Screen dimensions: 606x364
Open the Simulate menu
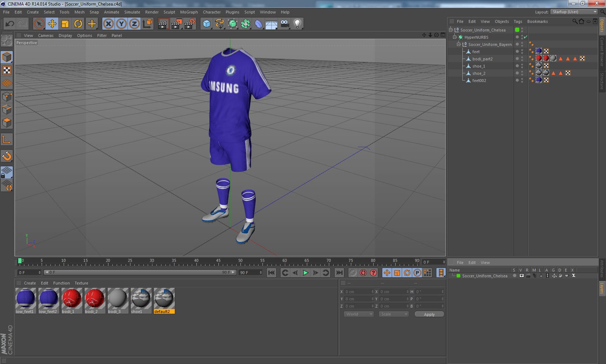132,12
